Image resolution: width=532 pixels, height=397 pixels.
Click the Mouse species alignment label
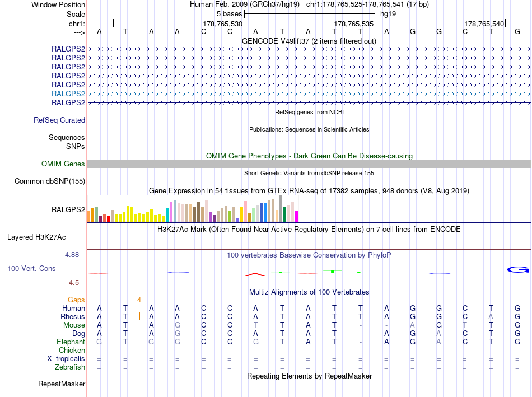point(74,325)
